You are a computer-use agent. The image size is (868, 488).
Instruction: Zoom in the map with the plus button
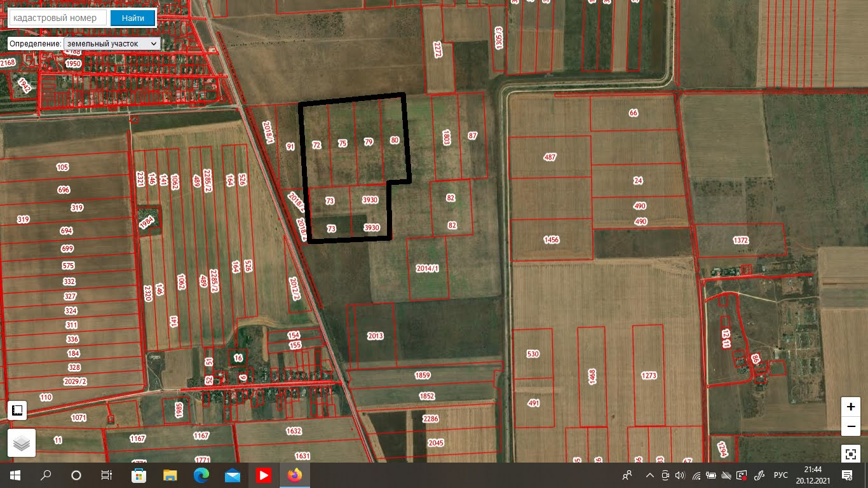coord(851,407)
